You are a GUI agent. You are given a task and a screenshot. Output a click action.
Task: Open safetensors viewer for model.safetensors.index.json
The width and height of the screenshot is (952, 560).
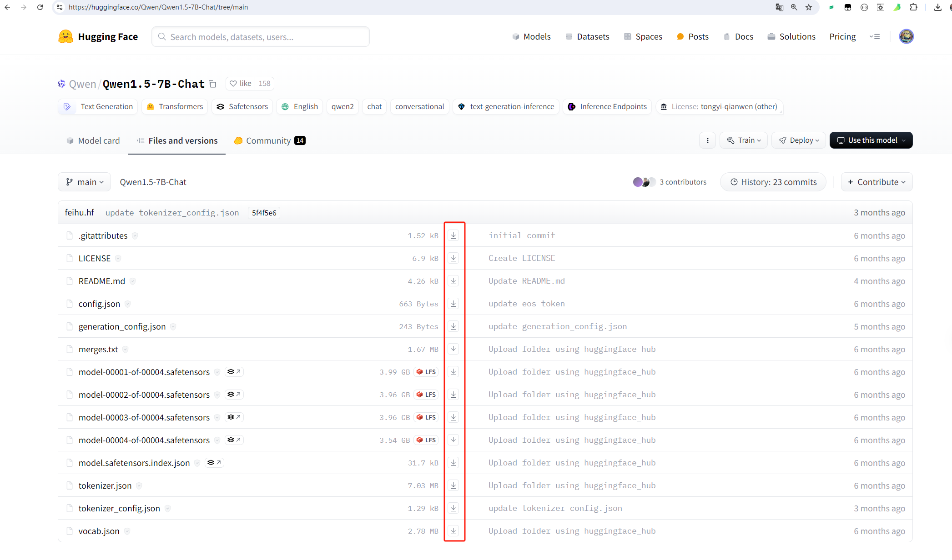click(214, 463)
